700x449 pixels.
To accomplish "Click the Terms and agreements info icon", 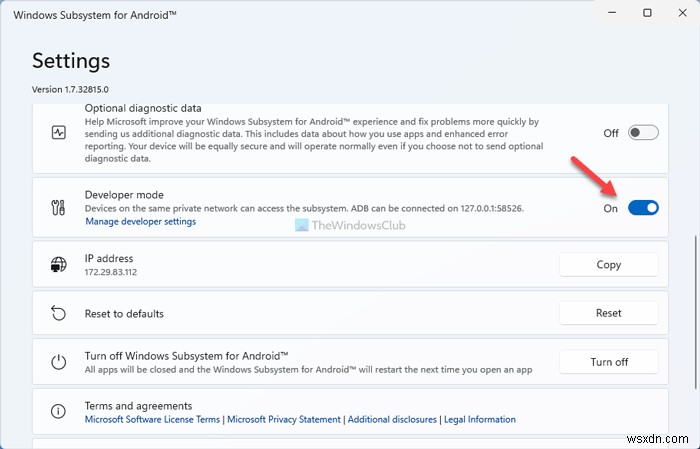I will pos(57,411).
